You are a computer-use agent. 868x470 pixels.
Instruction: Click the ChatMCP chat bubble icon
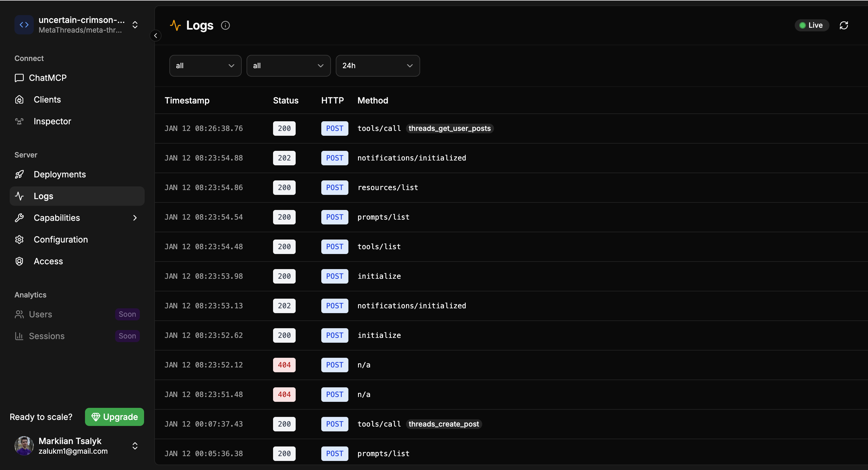tap(19, 78)
